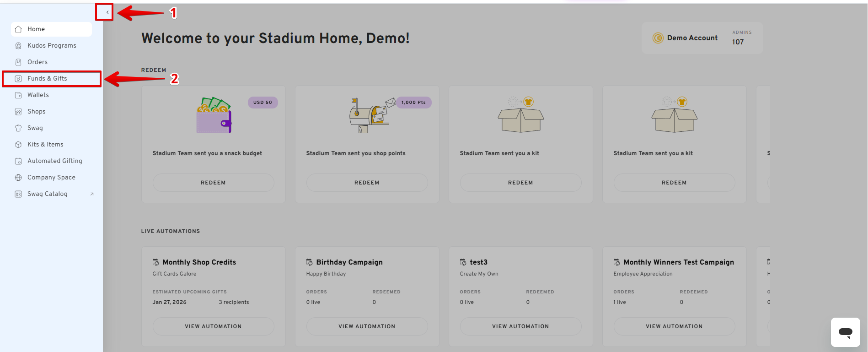Redeem the 1,000 shop points gift
This screenshot has width=868, height=352.
click(x=367, y=183)
